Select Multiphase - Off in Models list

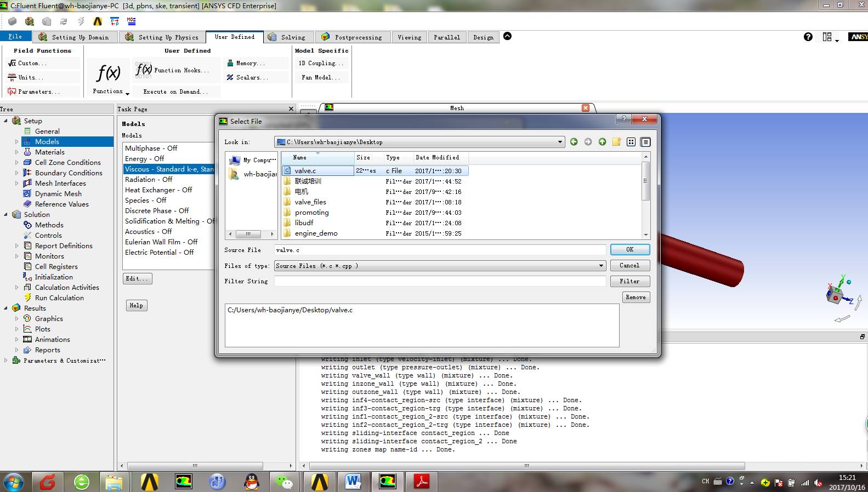tap(151, 148)
